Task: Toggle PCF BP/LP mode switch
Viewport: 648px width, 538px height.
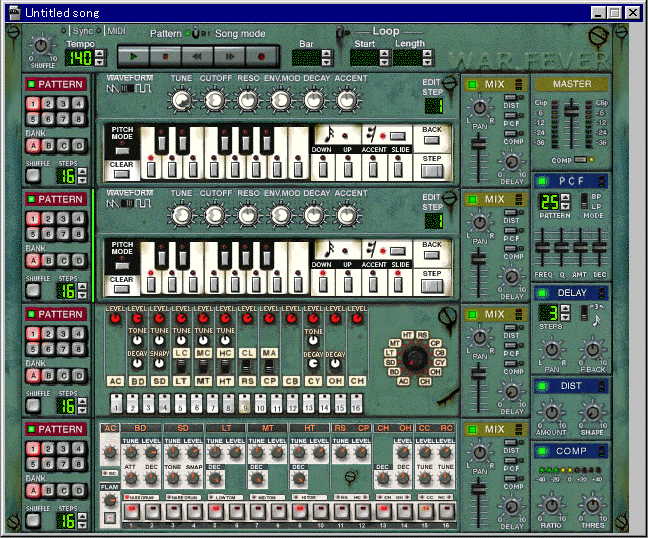Action: [584, 200]
